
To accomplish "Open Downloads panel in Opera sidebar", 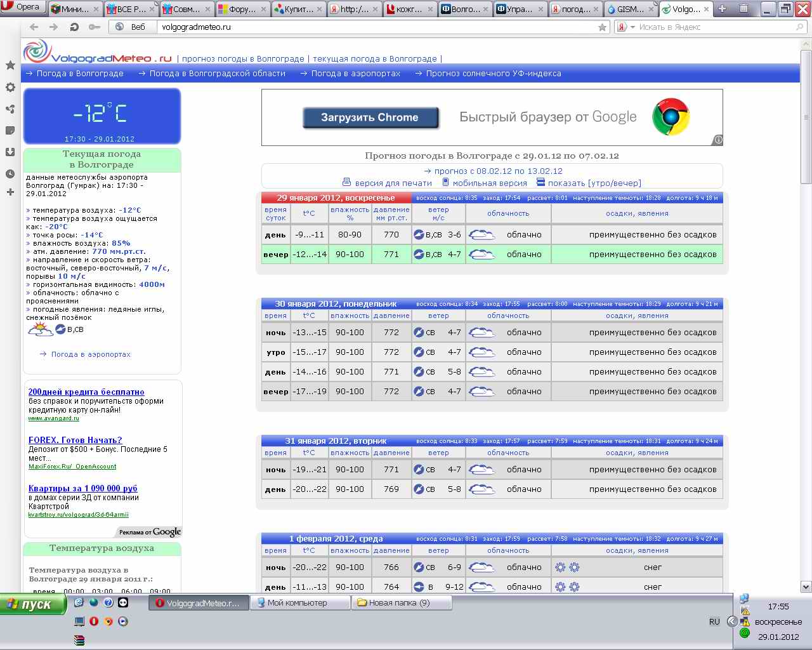I will (10, 152).
